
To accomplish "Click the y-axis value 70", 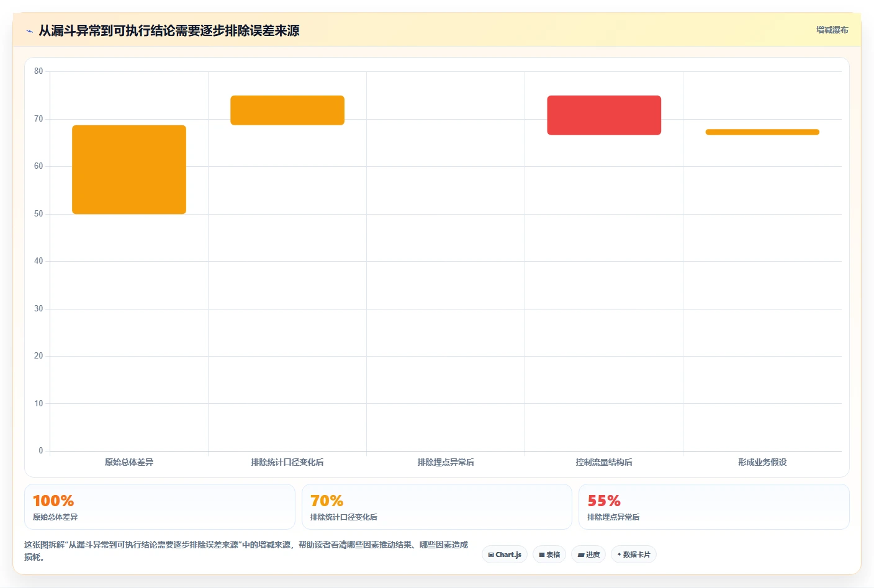I will [38, 118].
